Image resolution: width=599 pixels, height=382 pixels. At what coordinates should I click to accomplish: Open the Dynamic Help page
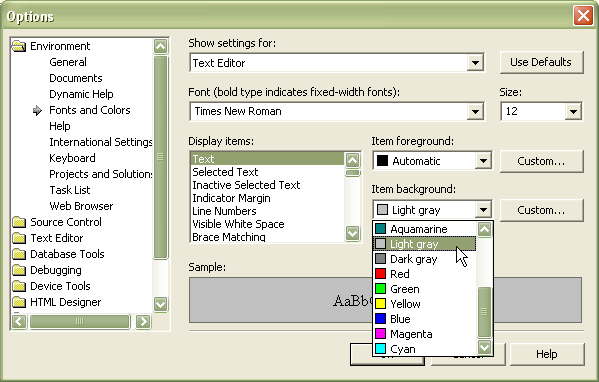tap(81, 94)
